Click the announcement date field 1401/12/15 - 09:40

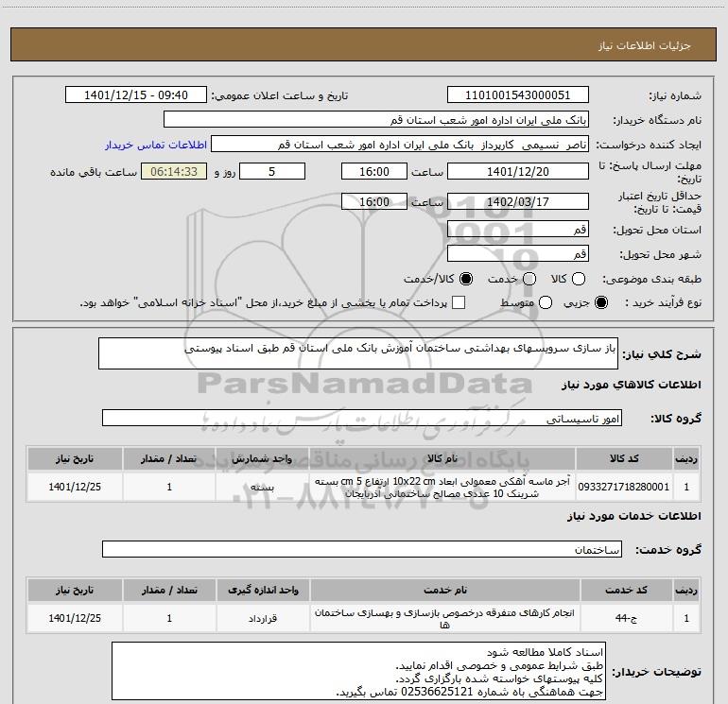point(136,94)
